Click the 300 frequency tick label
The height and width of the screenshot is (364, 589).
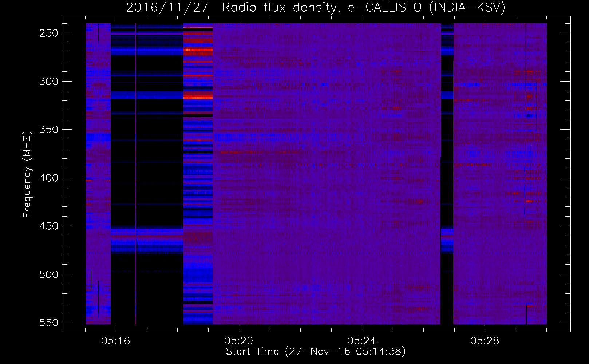pos(49,82)
